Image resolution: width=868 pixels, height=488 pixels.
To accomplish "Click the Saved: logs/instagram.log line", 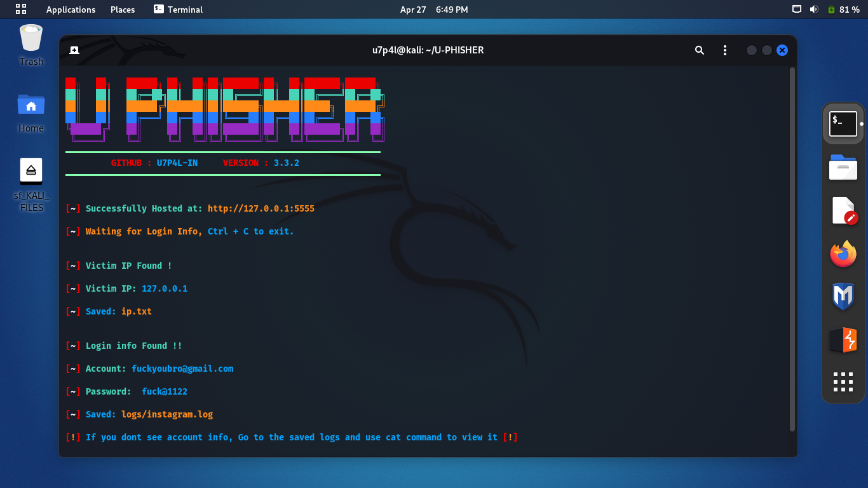I will point(139,414).
